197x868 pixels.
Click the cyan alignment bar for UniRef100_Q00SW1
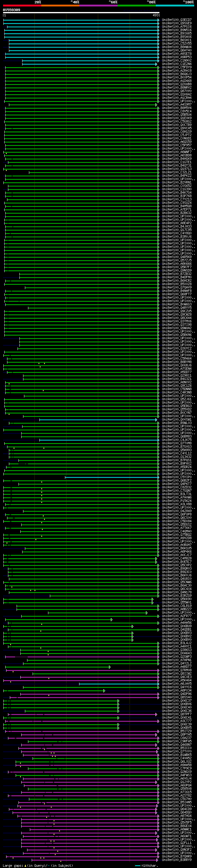point(98,420)
